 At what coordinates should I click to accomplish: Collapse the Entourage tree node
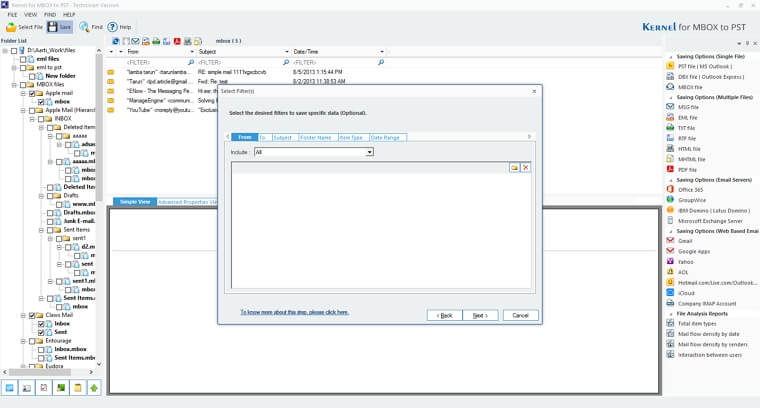[x=23, y=341]
